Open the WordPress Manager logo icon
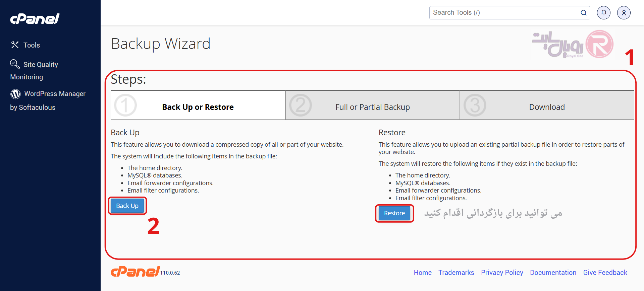The height and width of the screenshot is (291, 644). (15, 94)
